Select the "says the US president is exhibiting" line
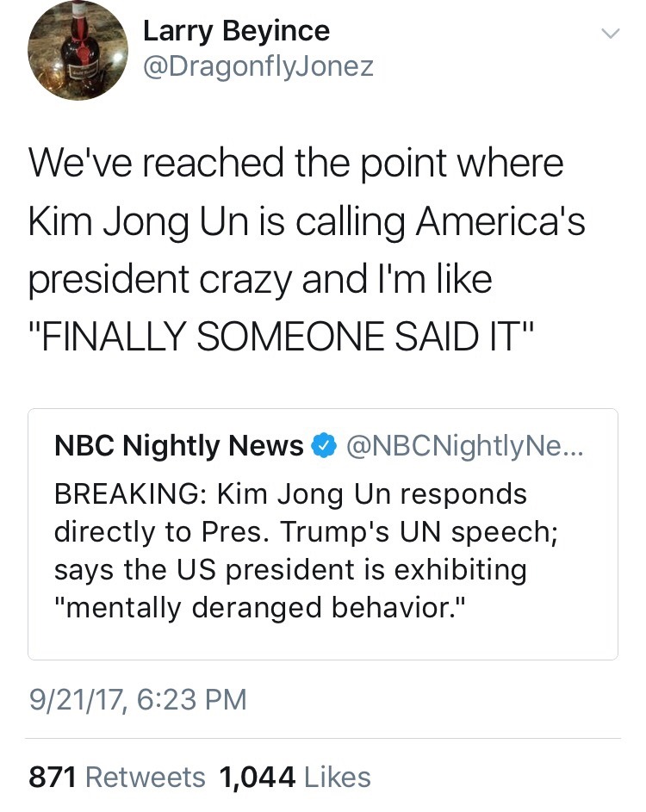The image size is (646, 812). [x=289, y=570]
